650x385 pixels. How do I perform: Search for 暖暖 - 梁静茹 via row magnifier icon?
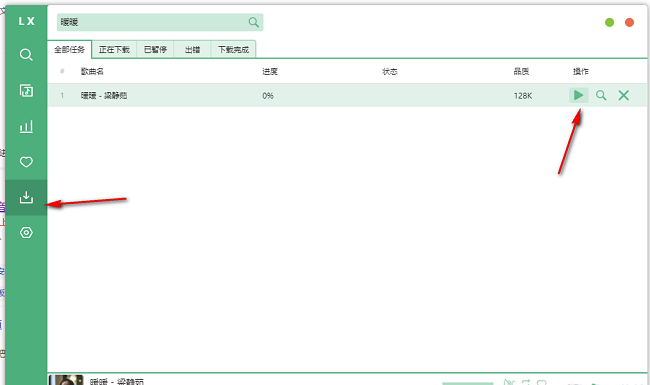point(601,95)
